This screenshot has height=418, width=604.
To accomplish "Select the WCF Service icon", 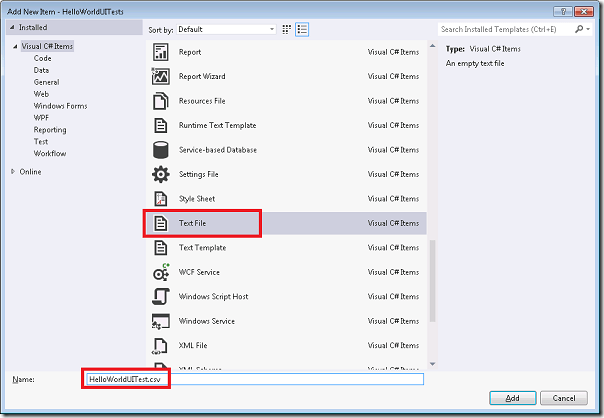I will click(x=161, y=272).
